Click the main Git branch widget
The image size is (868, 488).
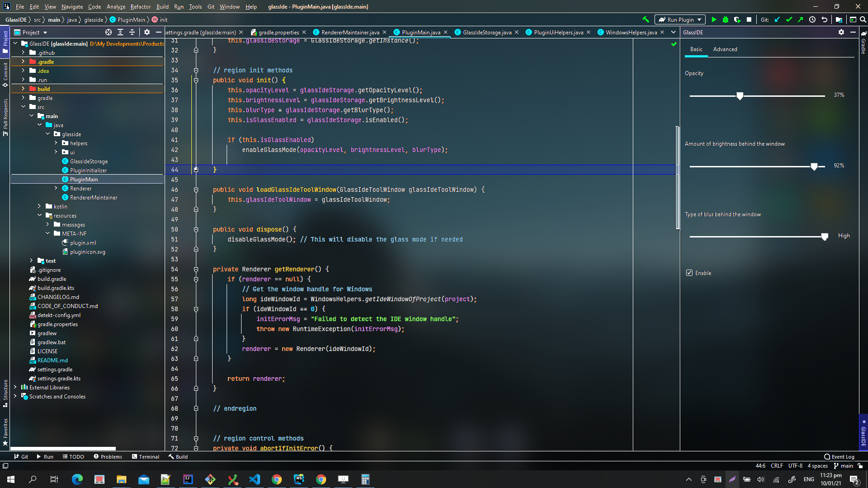(x=843, y=465)
